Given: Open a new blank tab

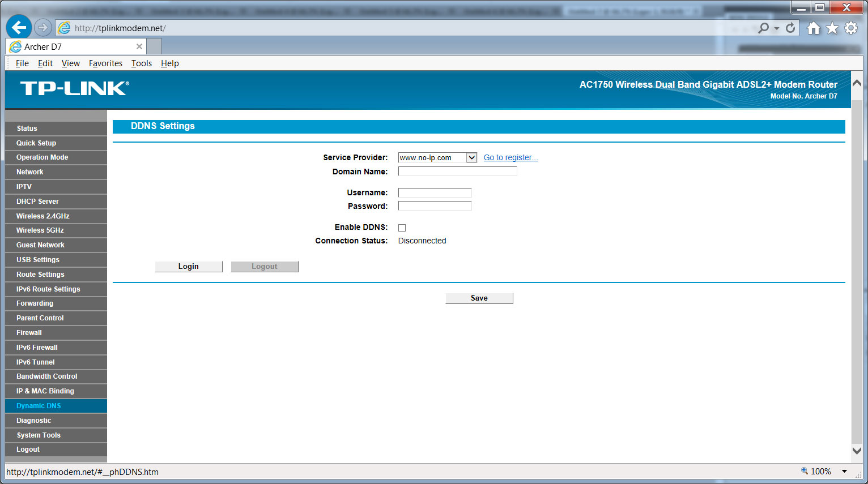Looking at the screenshot, I should click(154, 46).
